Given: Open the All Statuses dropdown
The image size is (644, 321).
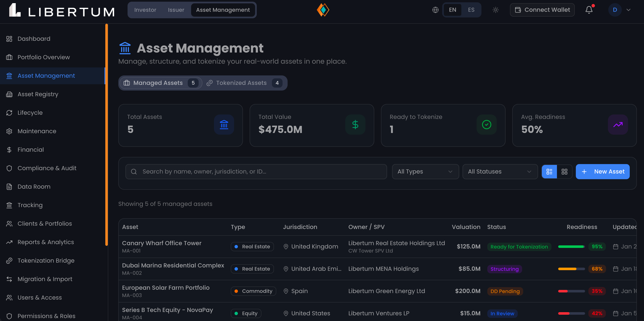Looking at the screenshot, I should pyautogui.click(x=500, y=171).
